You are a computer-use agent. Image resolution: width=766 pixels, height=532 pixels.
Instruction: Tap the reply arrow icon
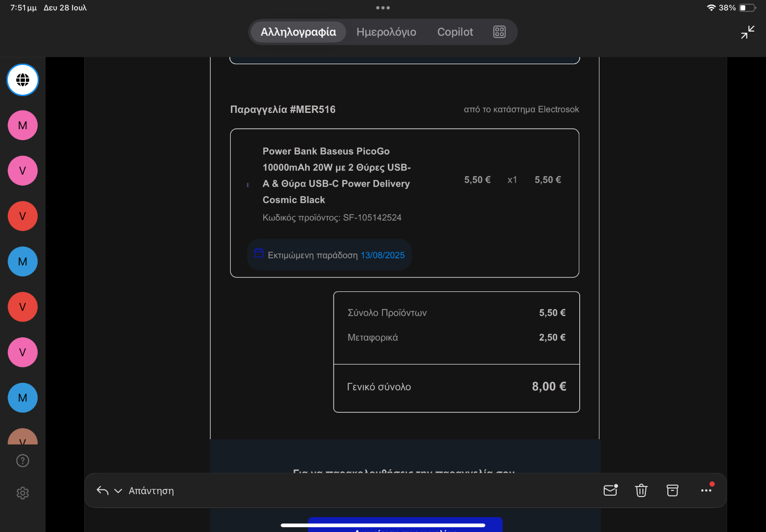[102, 490]
